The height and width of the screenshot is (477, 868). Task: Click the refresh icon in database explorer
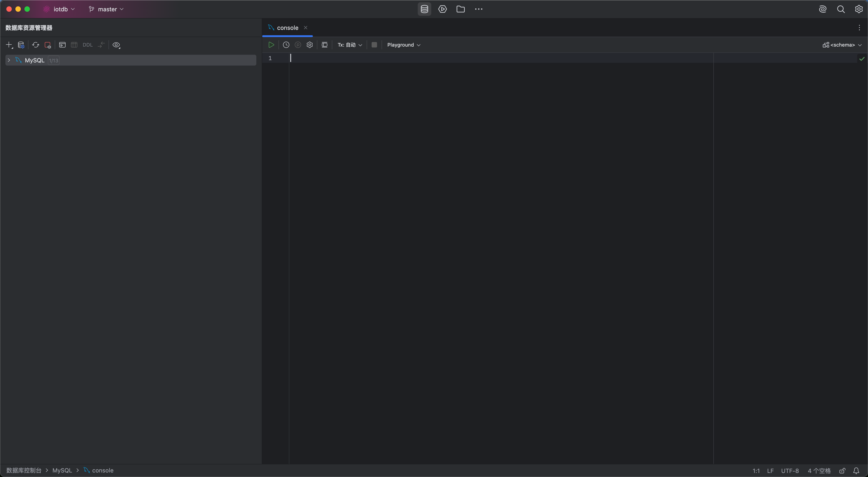pyautogui.click(x=36, y=45)
